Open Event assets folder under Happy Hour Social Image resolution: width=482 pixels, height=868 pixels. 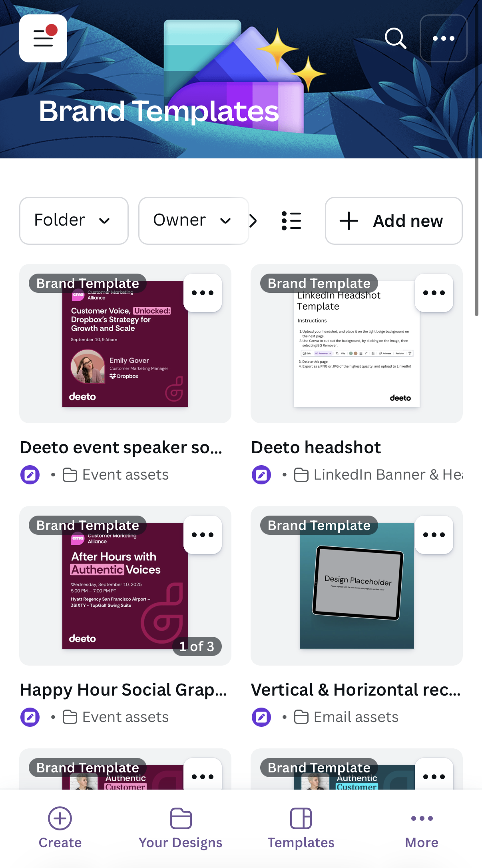coord(116,717)
